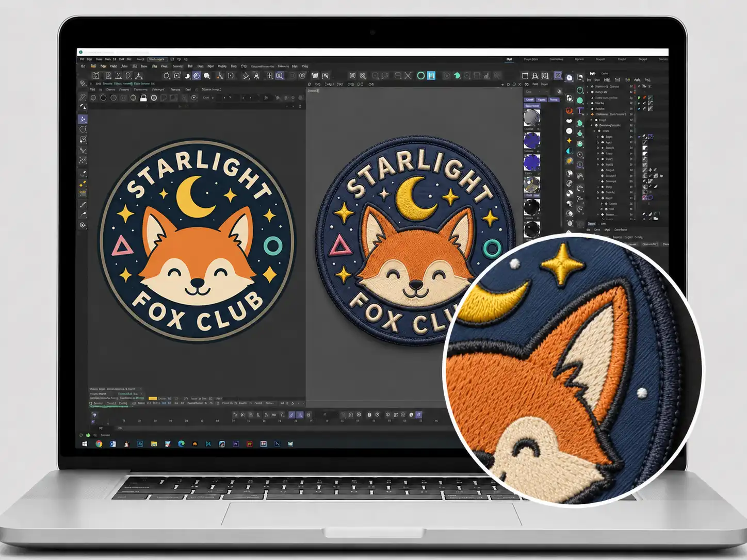Click the yellow color swatch in bottom panel
This screenshot has width=747, height=560.
coord(153,398)
